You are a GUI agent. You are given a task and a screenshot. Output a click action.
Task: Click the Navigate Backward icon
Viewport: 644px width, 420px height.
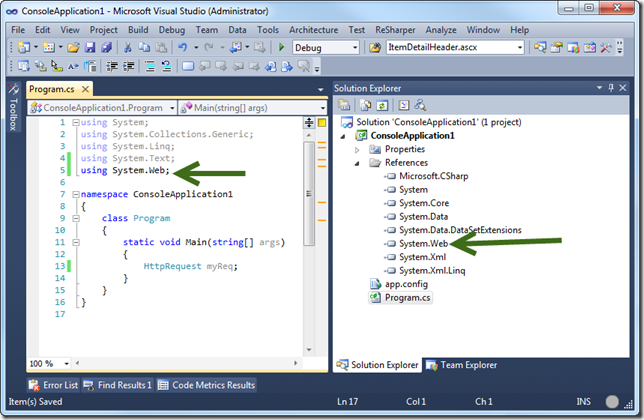pos(236,48)
